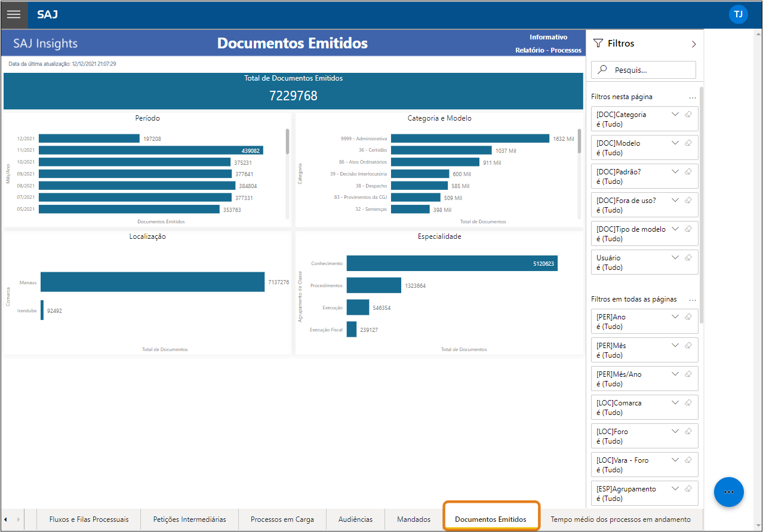
Task: Clear the [LOC]Foro filter with eraser
Action: pos(688,431)
